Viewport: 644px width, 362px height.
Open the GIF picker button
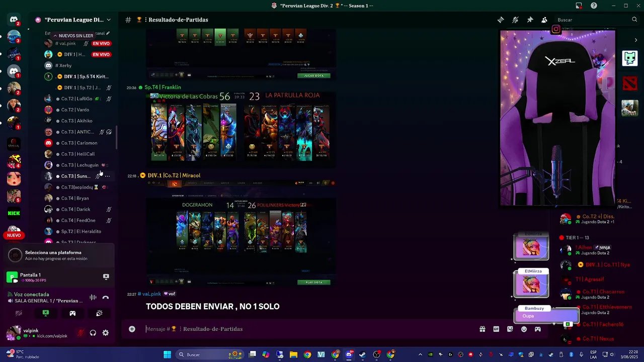point(496,329)
